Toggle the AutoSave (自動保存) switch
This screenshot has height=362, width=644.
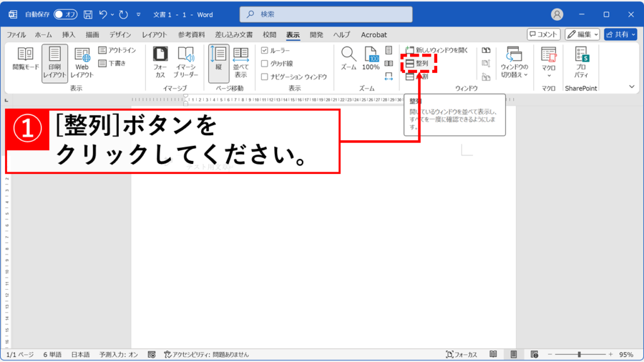65,14
